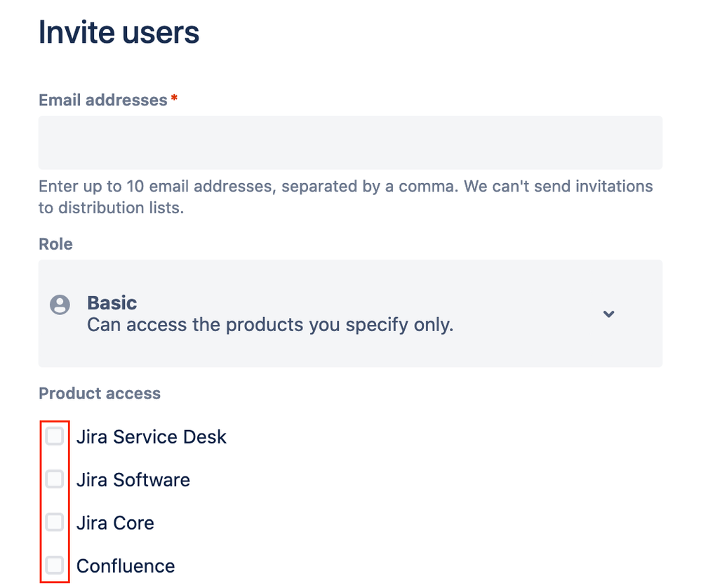Click the "Jira Service Desk" label text
The height and width of the screenshot is (588, 701).
151,437
